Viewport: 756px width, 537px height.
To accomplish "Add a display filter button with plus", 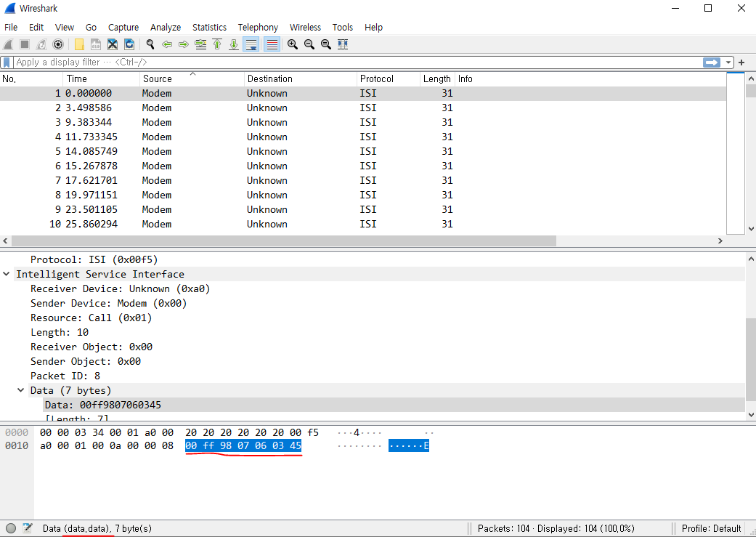I will [741, 62].
